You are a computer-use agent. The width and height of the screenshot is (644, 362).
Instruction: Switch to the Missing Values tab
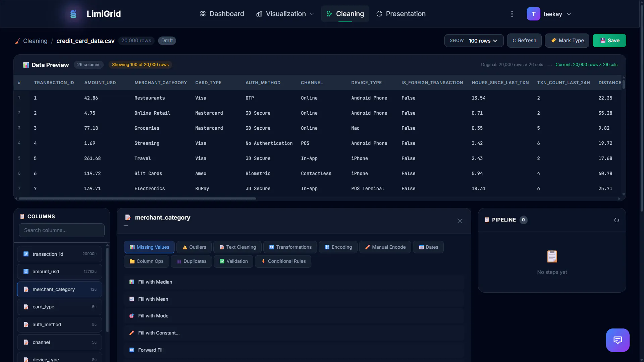click(x=149, y=247)
